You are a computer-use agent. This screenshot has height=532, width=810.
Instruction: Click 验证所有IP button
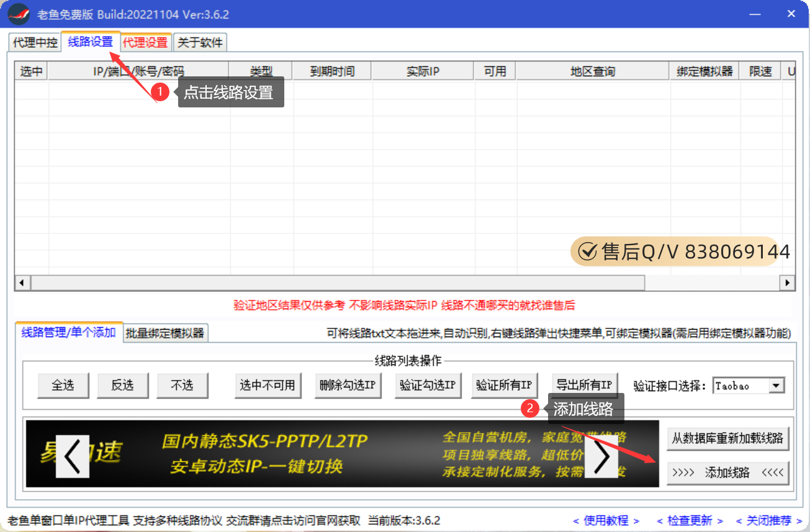503,385
